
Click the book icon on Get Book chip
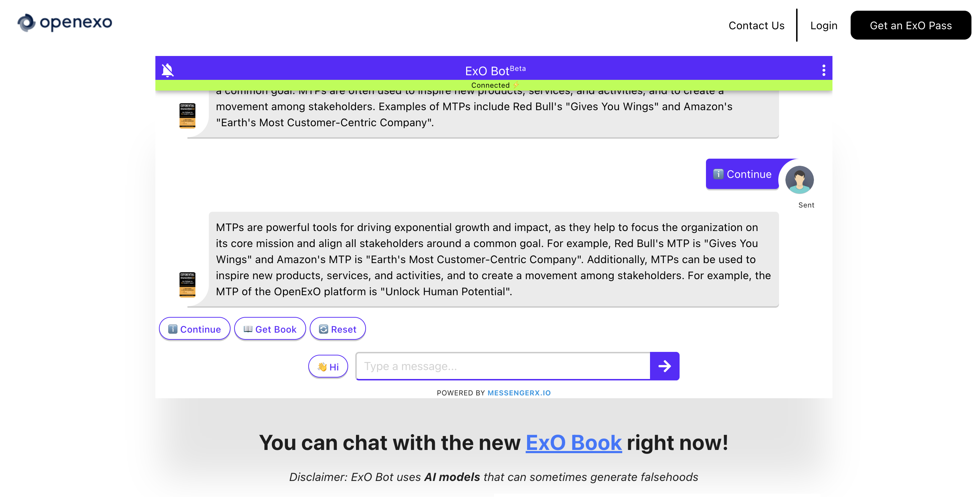pos(248,329)
